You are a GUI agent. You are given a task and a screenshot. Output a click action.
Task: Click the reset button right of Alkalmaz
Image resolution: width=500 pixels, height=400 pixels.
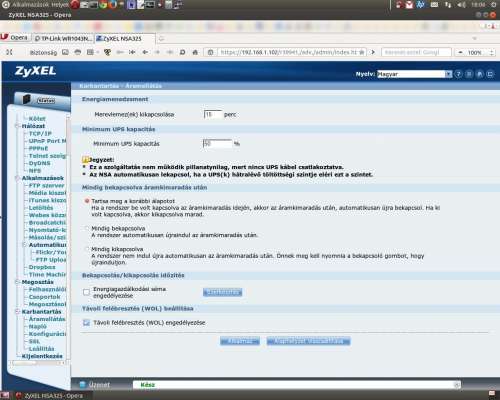(x=308, y=341)
